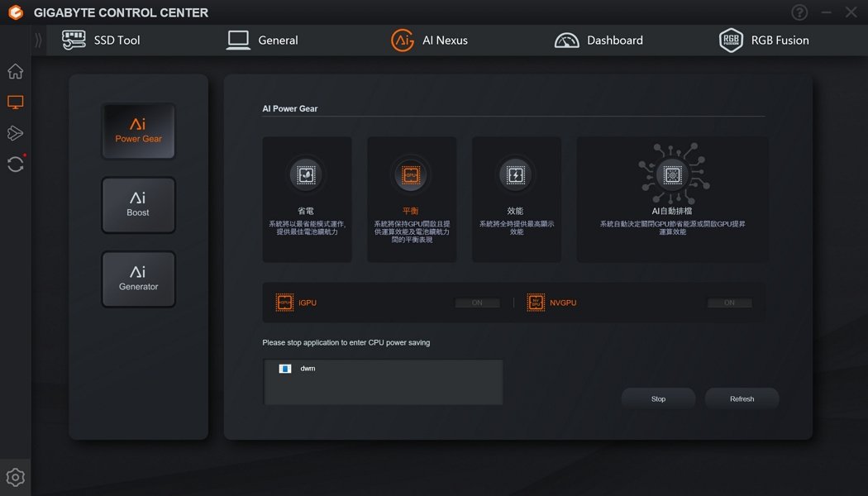Choose the 效能 performance mode icon

[x=515, y=175]
